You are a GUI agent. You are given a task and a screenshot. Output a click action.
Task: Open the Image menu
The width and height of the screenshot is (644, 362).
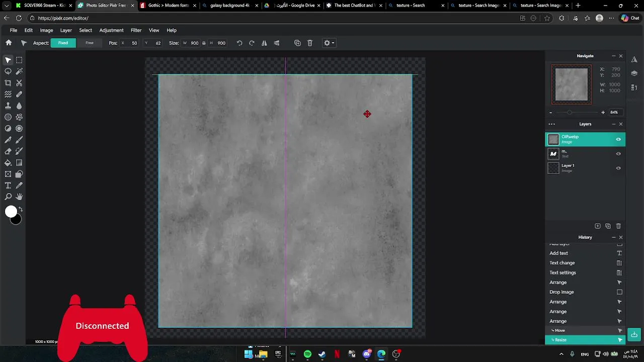pos(46,30)
